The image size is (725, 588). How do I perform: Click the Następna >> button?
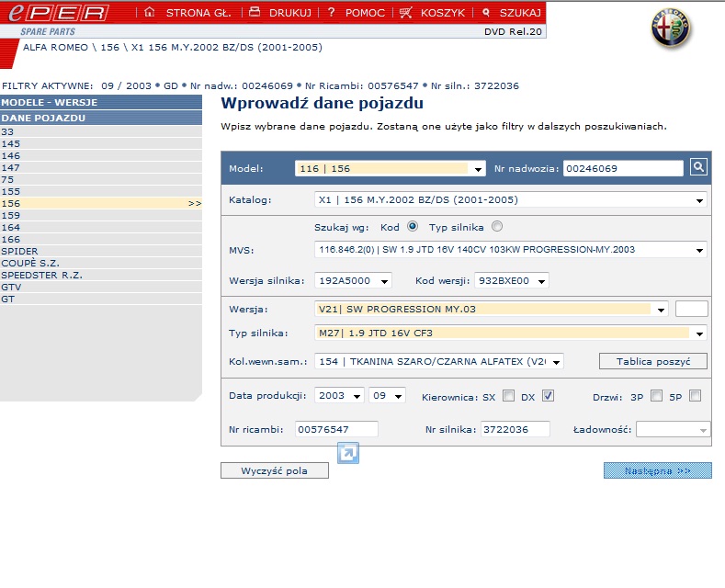[x=658, y=470]
